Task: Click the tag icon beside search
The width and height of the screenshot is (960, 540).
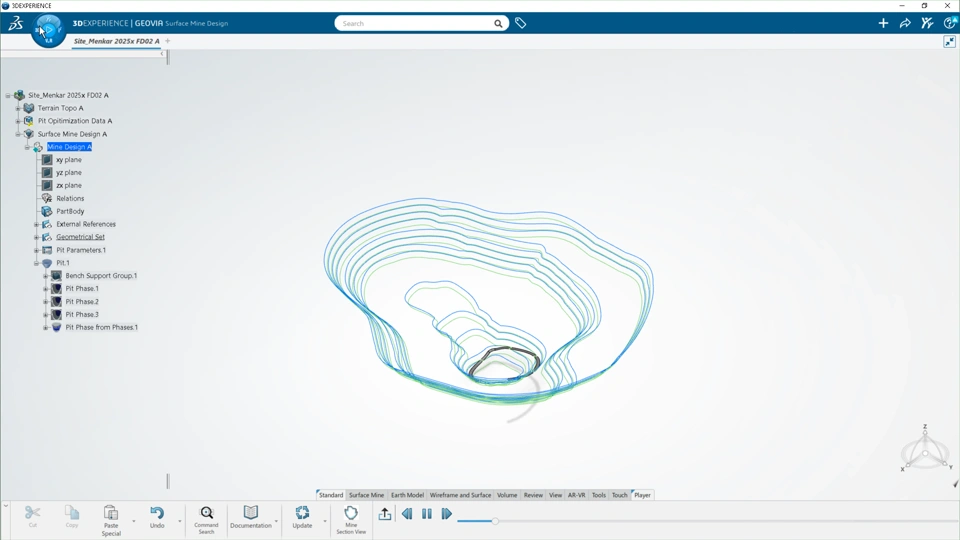Action: 520,23
